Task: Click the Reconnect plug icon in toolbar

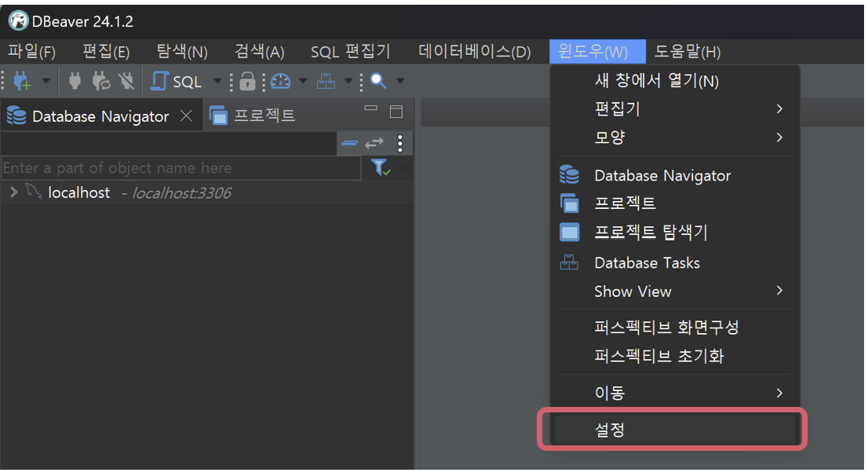Action: click(x=100, y=82)
